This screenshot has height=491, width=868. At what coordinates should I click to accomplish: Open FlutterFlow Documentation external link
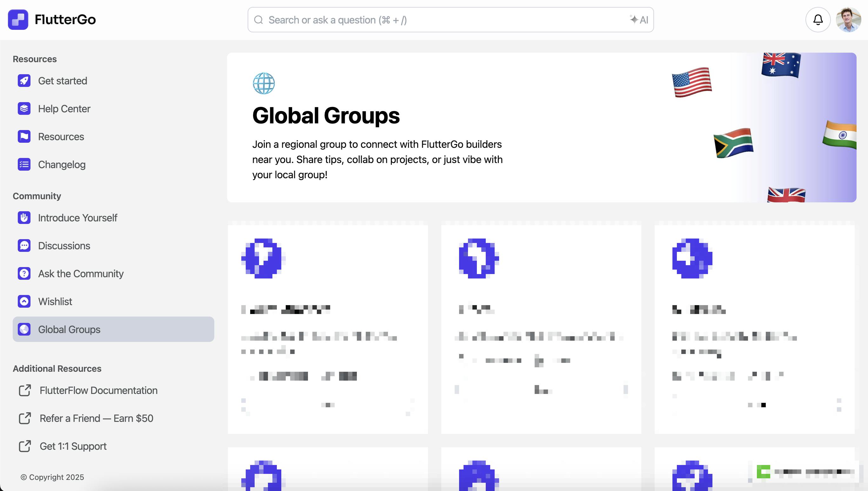(98, 390)
